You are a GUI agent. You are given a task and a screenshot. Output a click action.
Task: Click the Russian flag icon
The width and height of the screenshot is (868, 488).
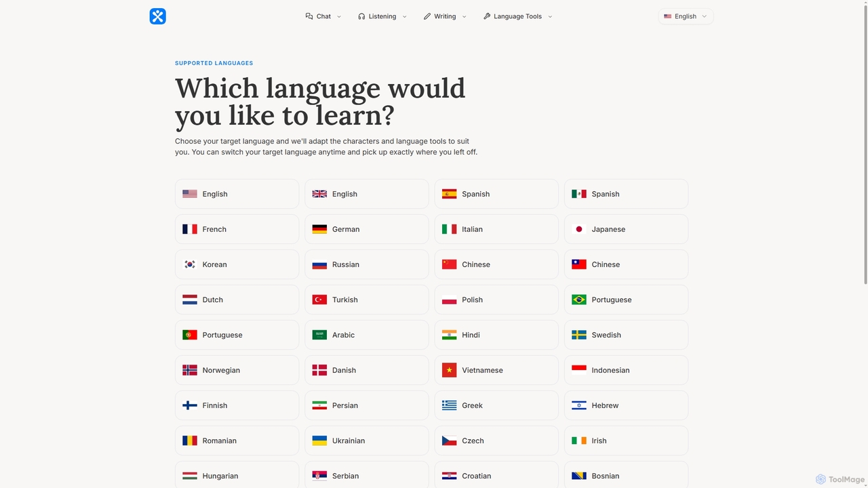point(319,264)
